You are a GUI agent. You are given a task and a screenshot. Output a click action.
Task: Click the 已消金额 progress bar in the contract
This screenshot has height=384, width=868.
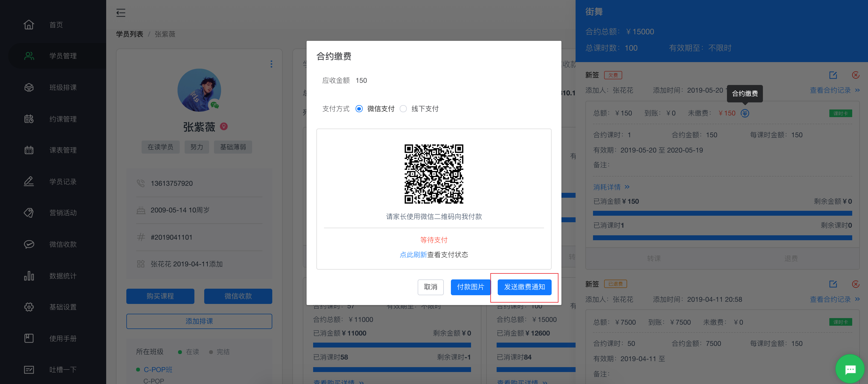[x=722, y=213]
